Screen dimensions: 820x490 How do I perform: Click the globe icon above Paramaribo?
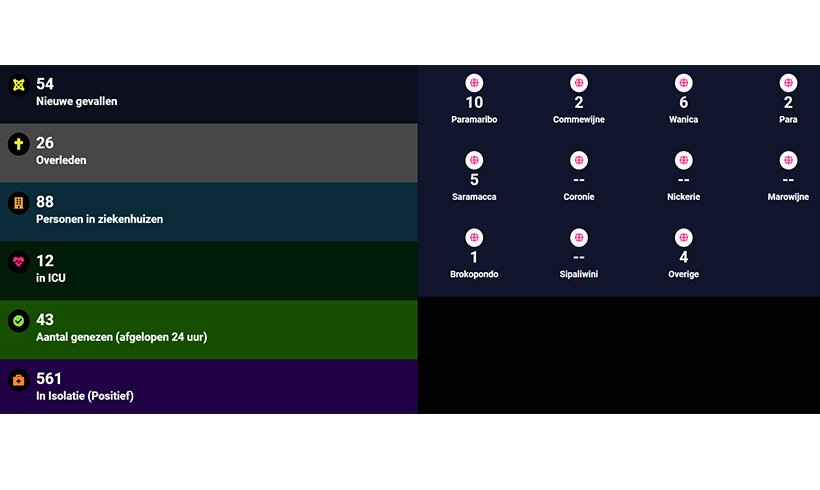coord(474,83)
